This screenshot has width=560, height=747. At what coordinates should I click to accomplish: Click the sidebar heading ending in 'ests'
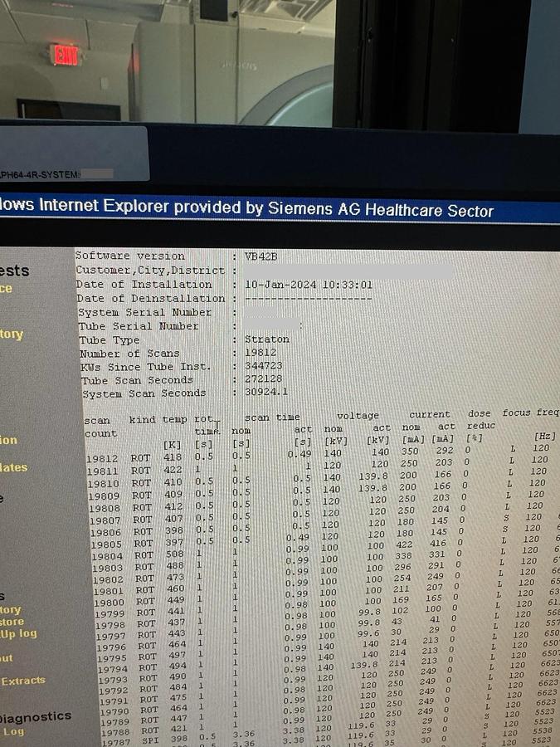[x=14, y=271]
